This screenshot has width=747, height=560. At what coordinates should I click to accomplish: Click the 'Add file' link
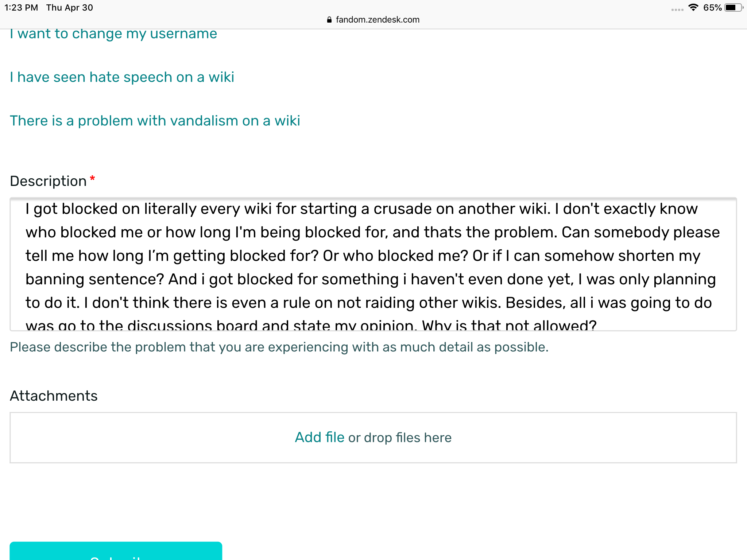pyautogui.click(x=319, y=437)
